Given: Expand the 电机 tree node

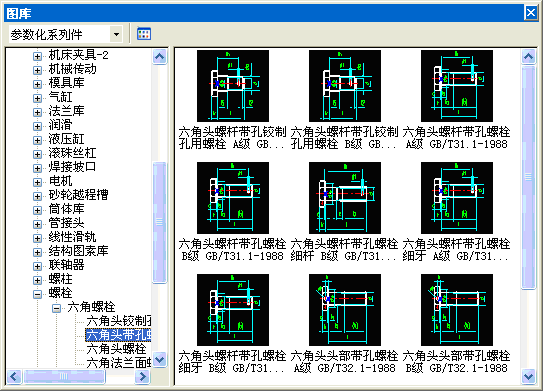Looking at the screenshot, I should (x=37, y=182).
